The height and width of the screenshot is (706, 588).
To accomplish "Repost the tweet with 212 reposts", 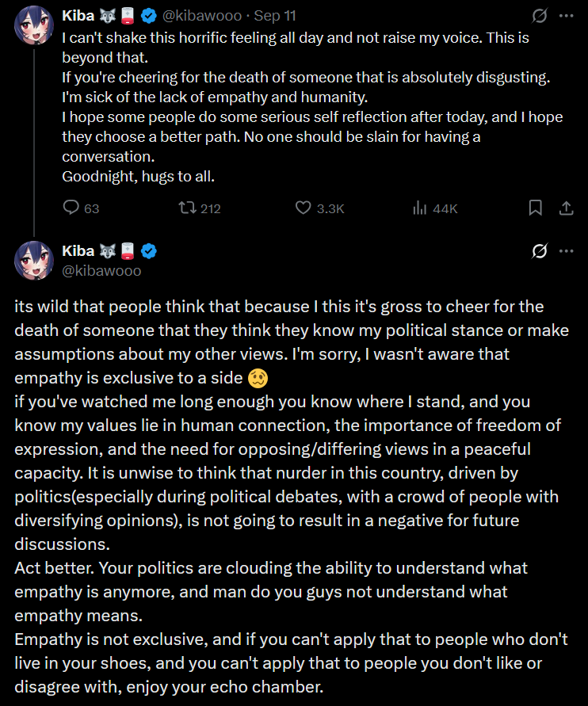I will tap(188, 208).
